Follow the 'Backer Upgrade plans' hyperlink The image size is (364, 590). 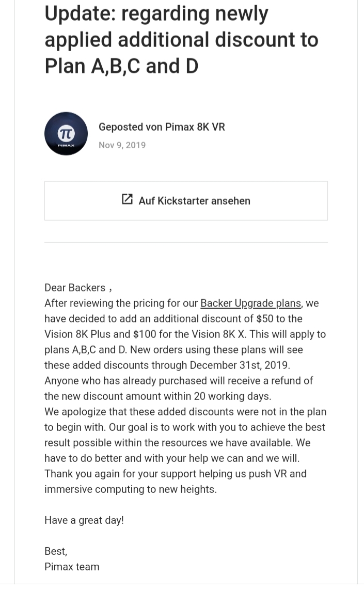tap(251, 303)
